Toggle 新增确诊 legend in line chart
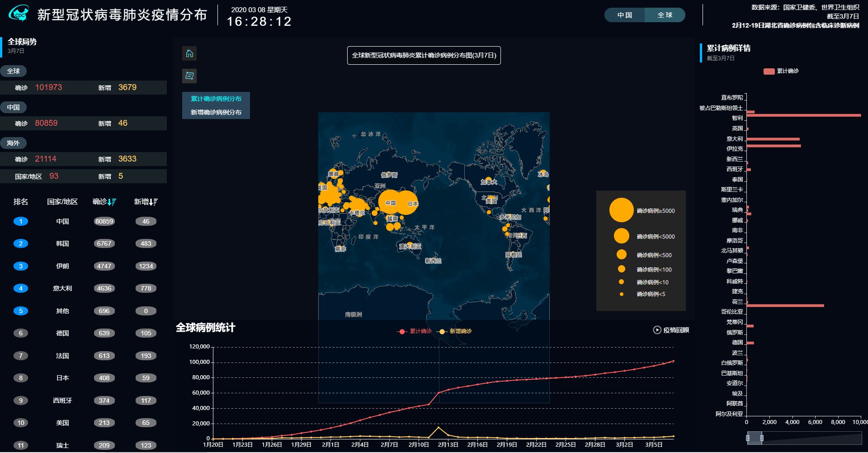868x453 pixels. coord(454,331)
